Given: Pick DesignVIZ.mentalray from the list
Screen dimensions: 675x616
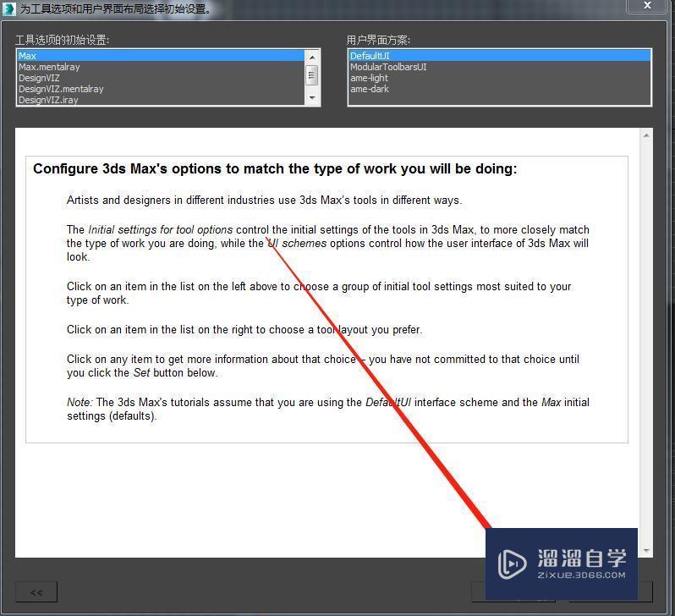Looking at the screenshot, I should [x=161, y=89].
